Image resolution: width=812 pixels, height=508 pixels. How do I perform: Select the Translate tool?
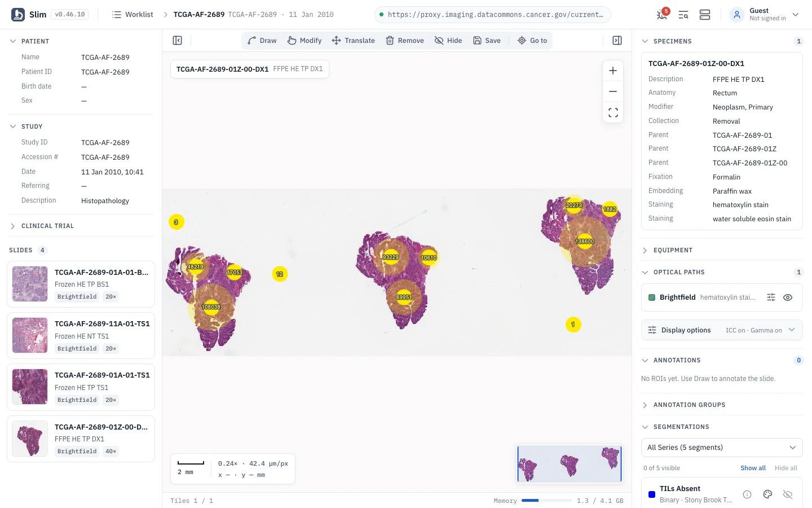click(354, 41)
